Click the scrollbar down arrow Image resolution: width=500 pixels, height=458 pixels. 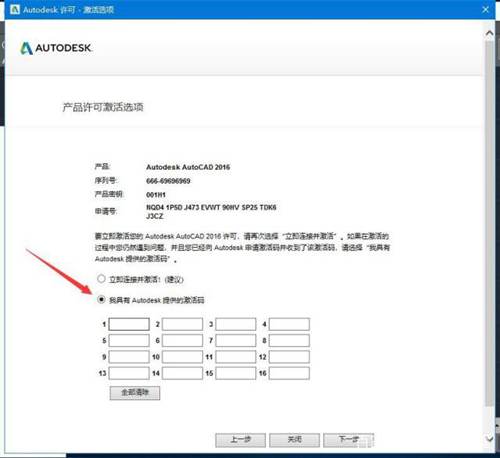click(x=489, y=438)
